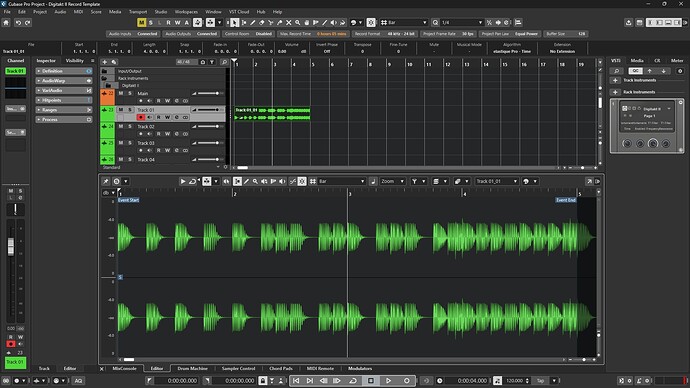The height and width of the screenshot is (388, 690).
Task: Click Add Rack Instrument plus button
Action: click(615, 92)
